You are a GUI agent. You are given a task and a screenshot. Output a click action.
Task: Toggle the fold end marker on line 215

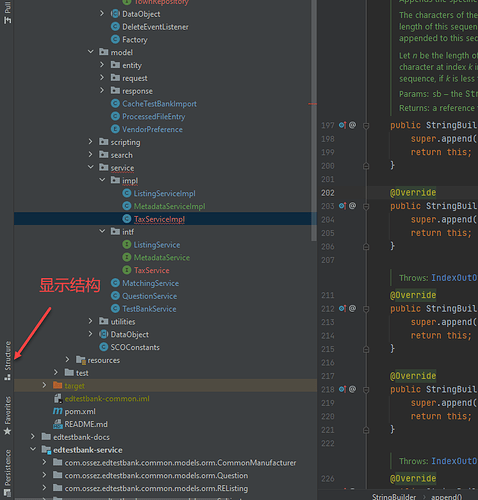pos(366,349)
